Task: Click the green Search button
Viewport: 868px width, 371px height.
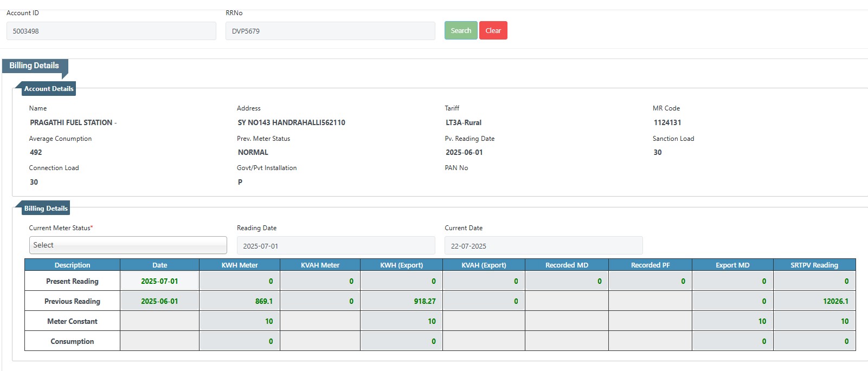Action: [461, 30]
